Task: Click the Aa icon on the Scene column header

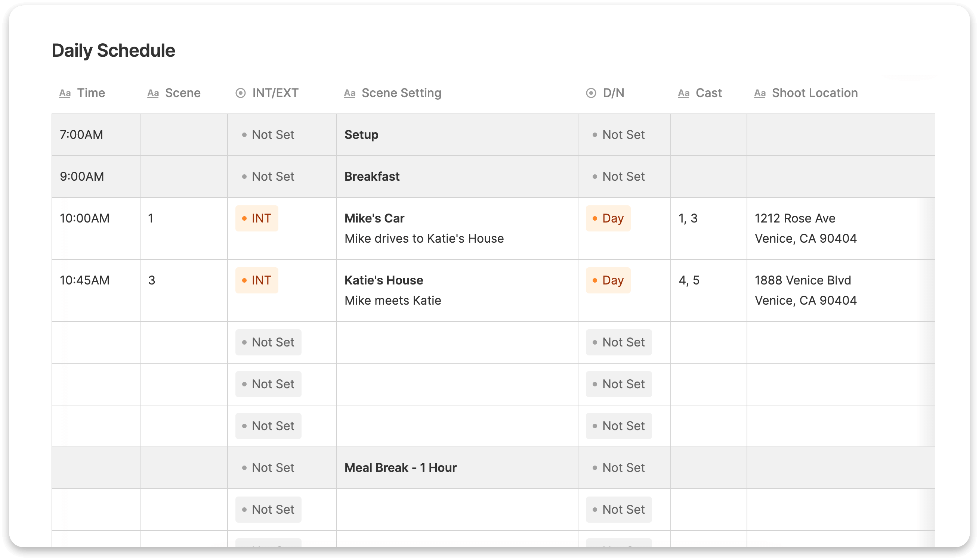Action: (x=153, y=93)
